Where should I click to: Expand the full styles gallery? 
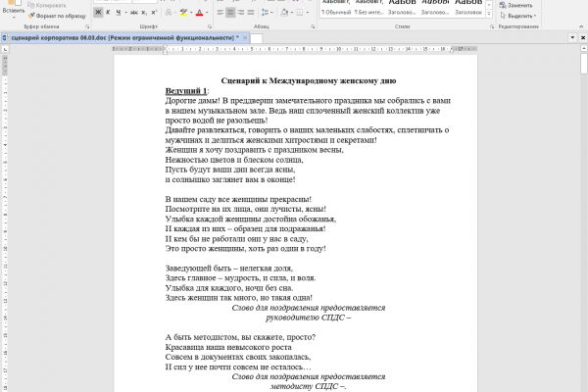coord(489,14)
